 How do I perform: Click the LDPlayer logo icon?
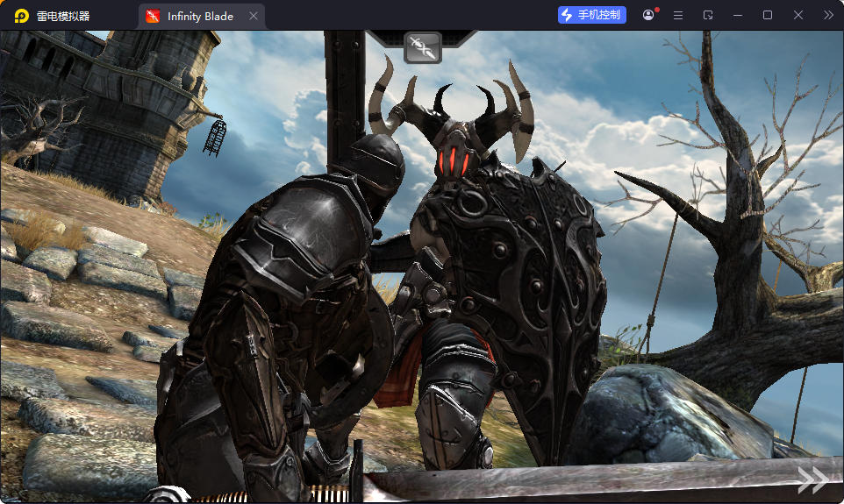tap(22, 16)
